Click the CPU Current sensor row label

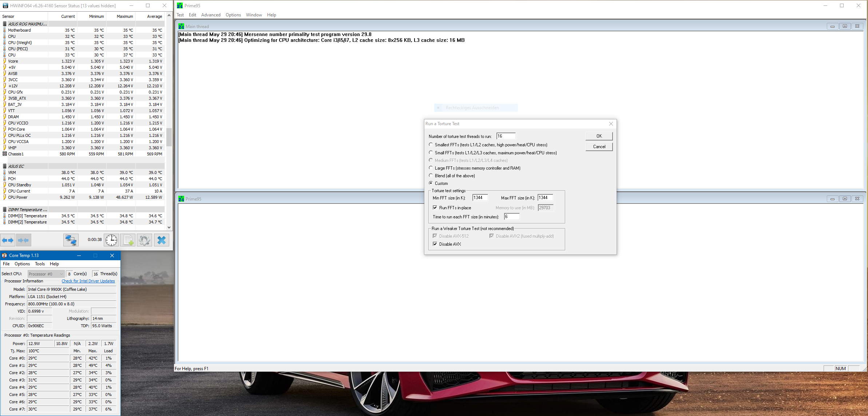point(19,191)
